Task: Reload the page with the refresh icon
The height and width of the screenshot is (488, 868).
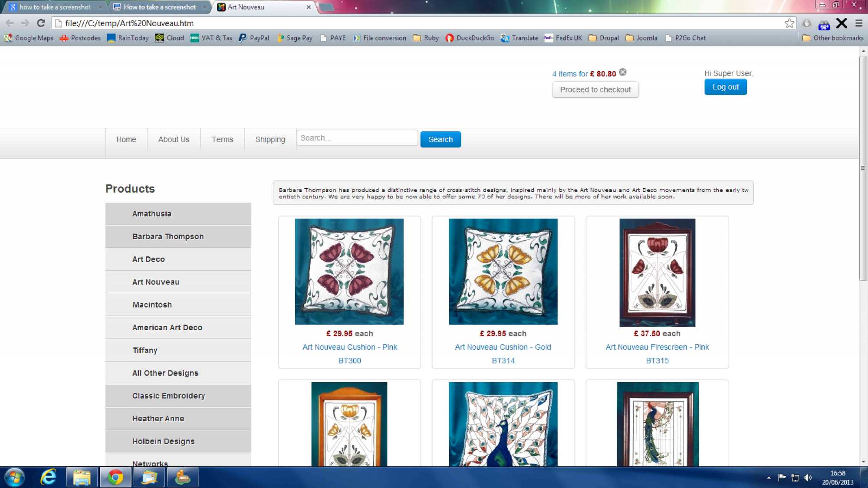Action: [x=41, y=23]
